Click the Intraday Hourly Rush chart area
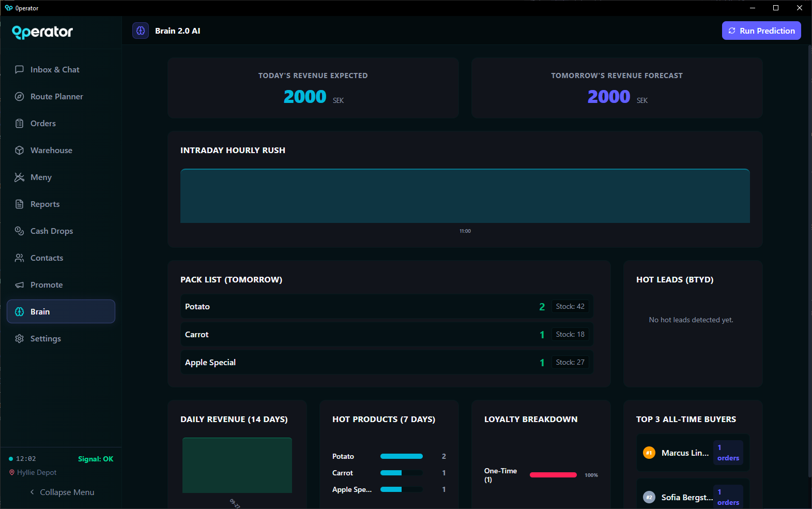This screenshot has height=509, width=812. click(465, 196)
